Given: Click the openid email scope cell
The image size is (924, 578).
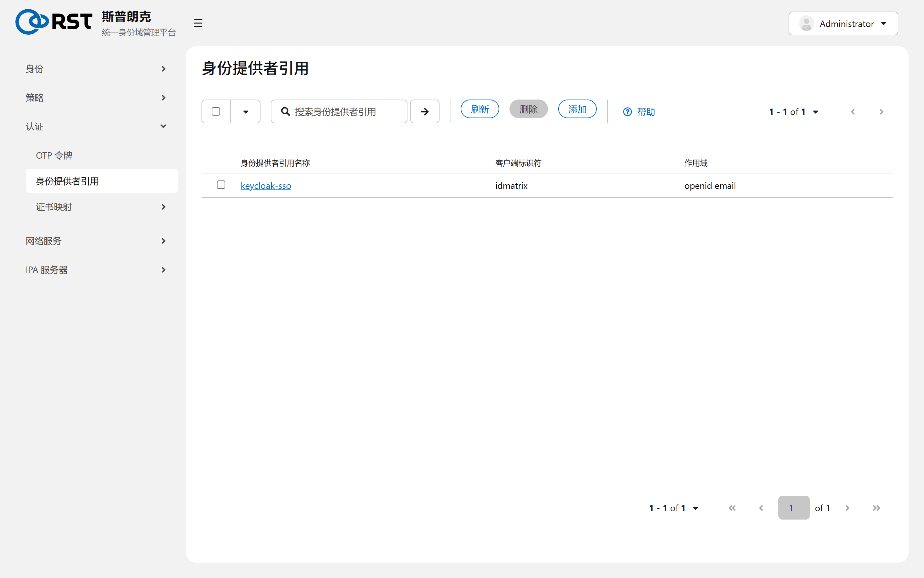Looking at the screenshot, I should 710,186.
